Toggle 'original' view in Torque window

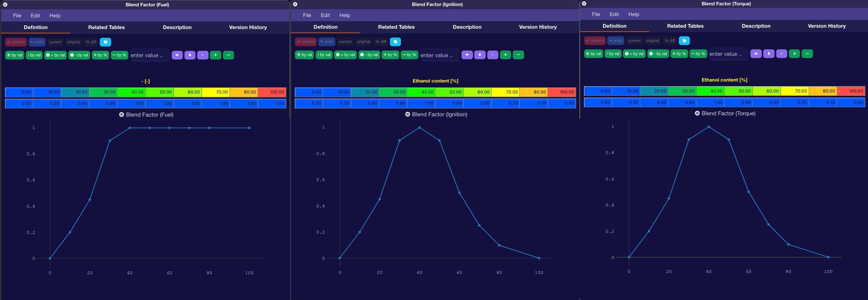[x=653, y=41]
